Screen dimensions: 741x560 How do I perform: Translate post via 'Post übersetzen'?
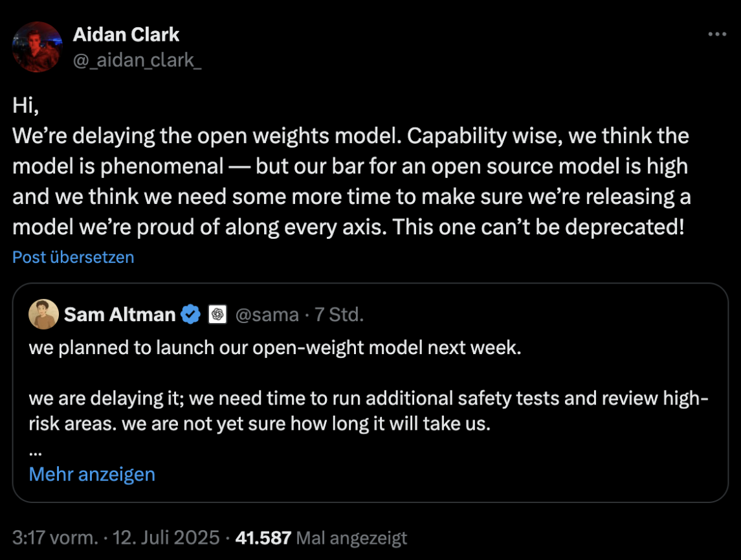tap(73, 257)
